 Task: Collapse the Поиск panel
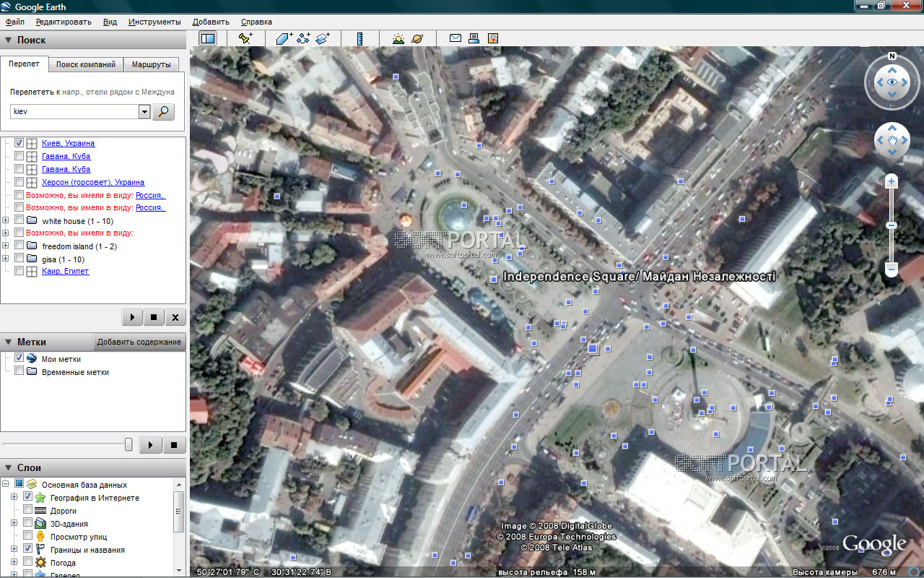coord(9,40)
